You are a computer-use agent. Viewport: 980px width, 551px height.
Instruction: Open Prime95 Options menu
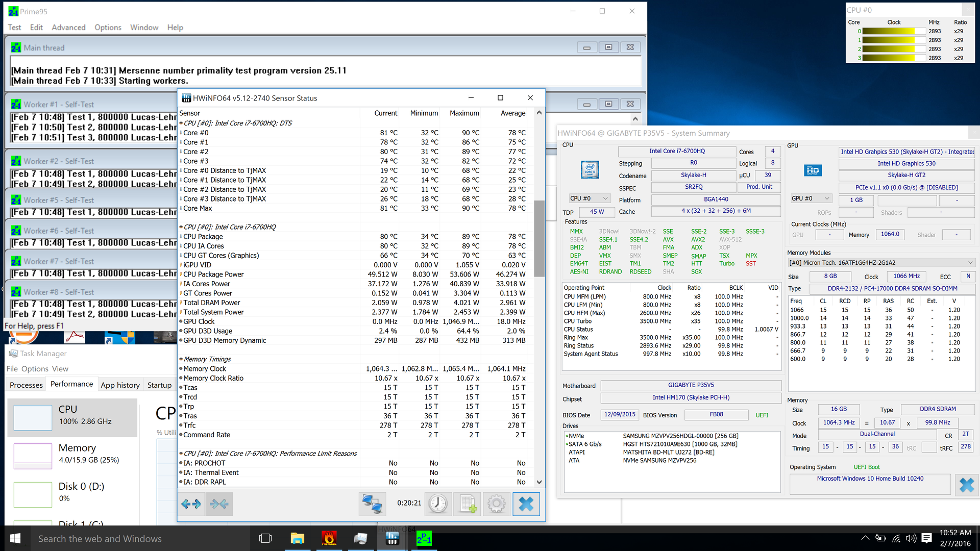click(108, 28)
